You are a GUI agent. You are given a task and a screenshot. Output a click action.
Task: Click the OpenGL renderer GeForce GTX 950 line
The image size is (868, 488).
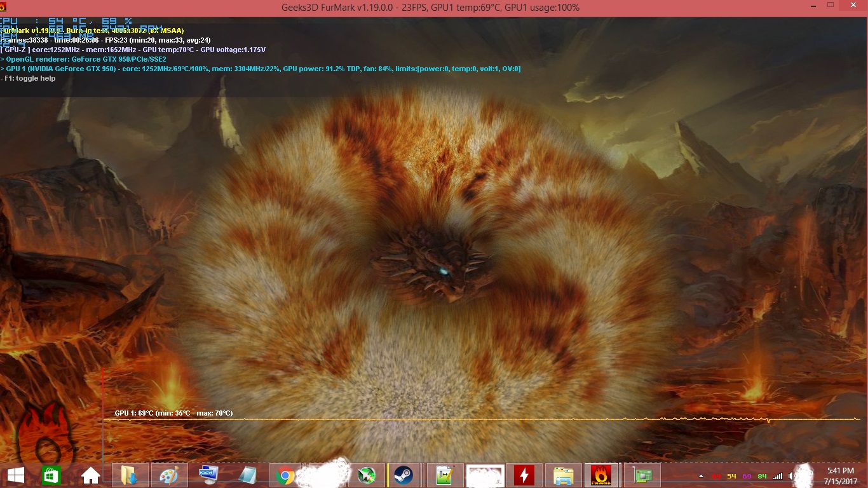(83, 59)
